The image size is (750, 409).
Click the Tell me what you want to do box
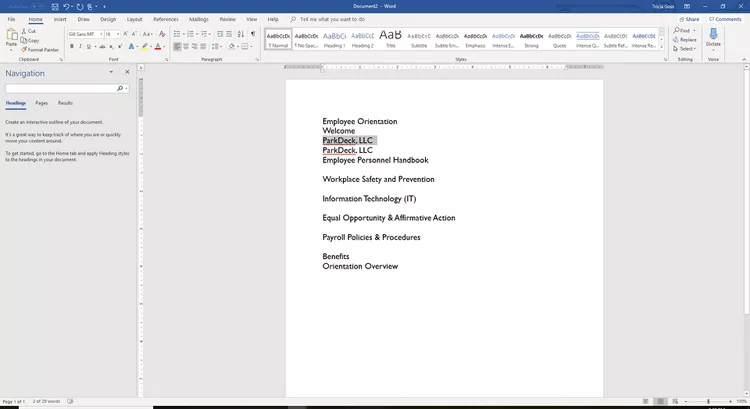pos(332,19)
